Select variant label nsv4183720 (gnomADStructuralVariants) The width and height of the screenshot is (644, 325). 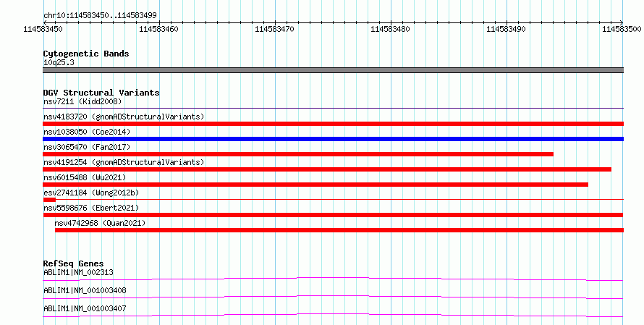tap(124, 117)
